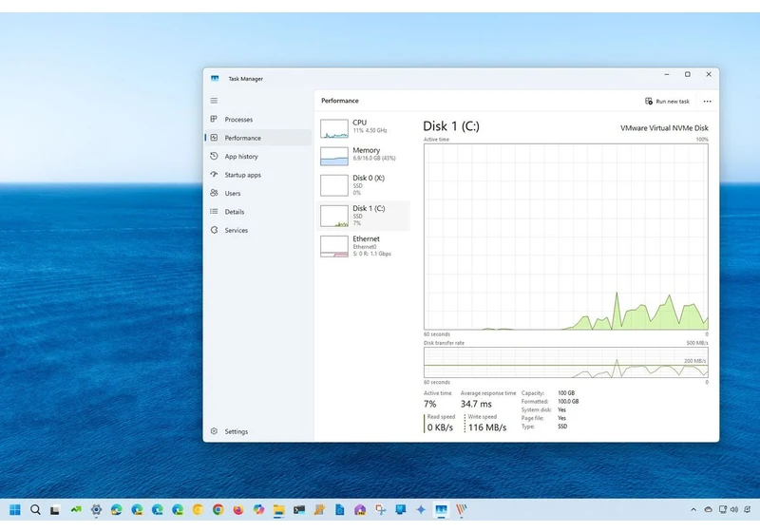
Task: Show hidden tray icons chevron
Action: pyautogui.click(x=693, y=510)
